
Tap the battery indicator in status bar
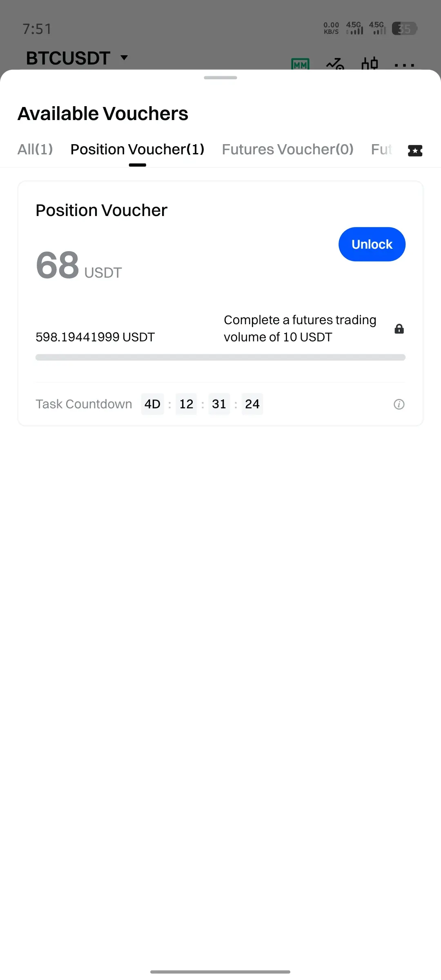pos(404,29)
